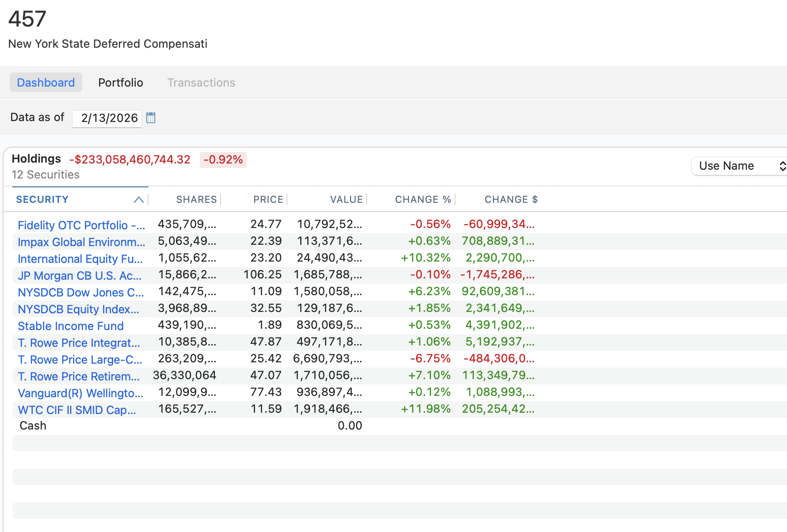Click the +7.10% change for T. Rowe Retirement
The image size is (787, 532).
point(429,376)
